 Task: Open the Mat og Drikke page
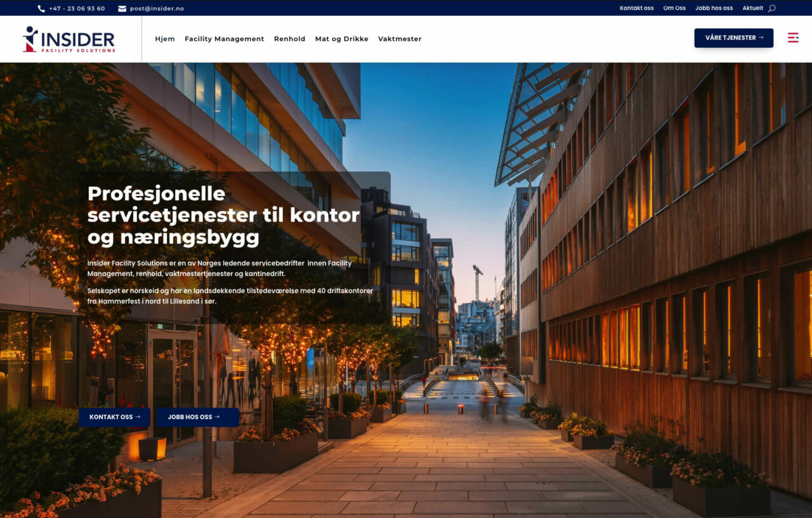tap(341, 39)
